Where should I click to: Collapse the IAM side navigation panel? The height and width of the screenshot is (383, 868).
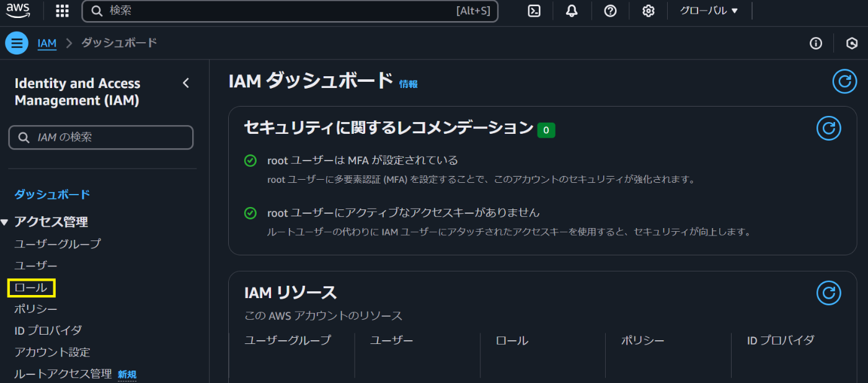click(185, 83)
